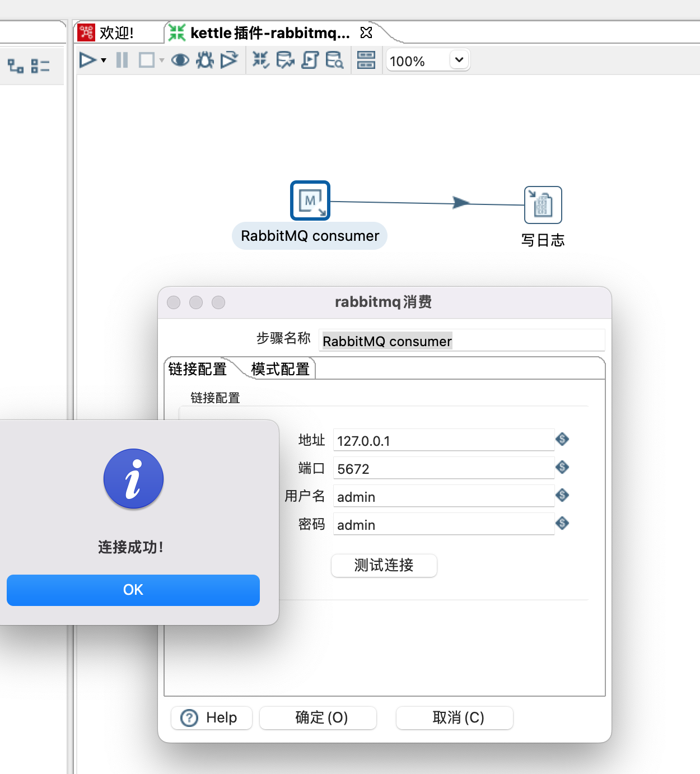Image resolution: width=700 pixels, height=774 pixels.
Task: Show the execution results pane
Action: point(366,60)
